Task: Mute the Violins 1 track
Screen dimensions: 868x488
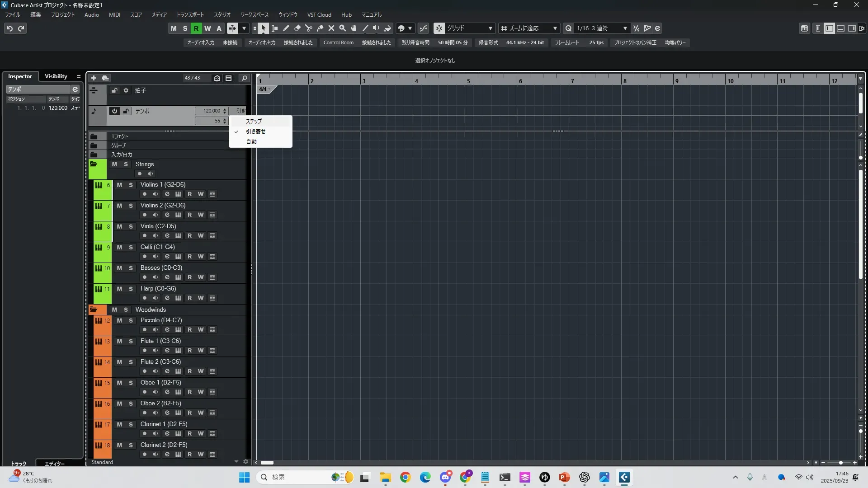Action: pyautogui.click(x=119, y=185)
